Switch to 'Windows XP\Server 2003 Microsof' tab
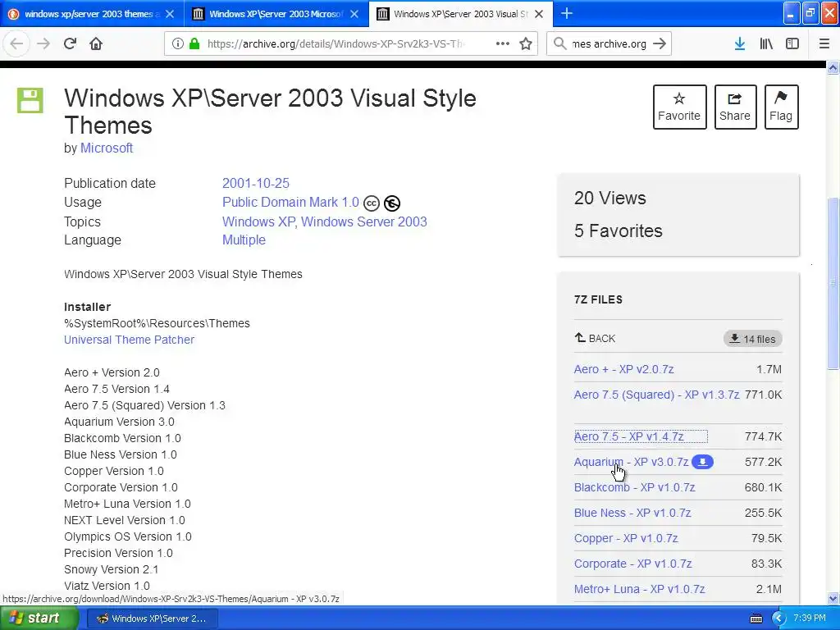The width and height of the screenshot is (840, 630). [x=276, y=14]
